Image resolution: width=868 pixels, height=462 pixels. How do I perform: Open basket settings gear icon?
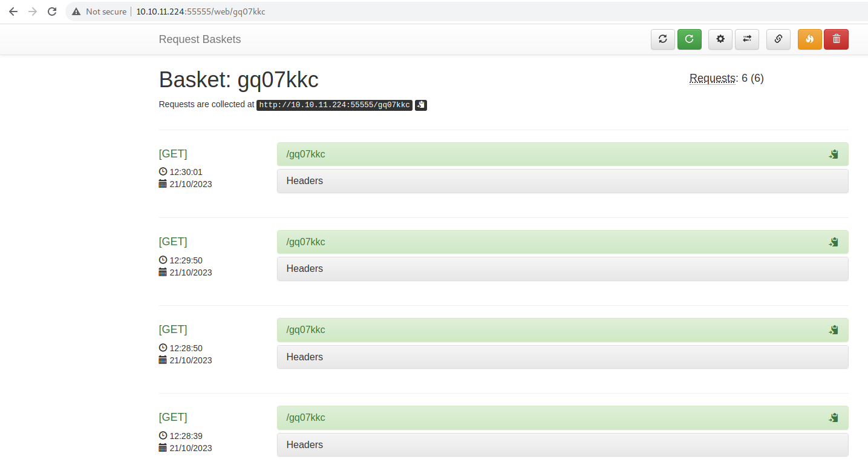(x=720, y=39)
